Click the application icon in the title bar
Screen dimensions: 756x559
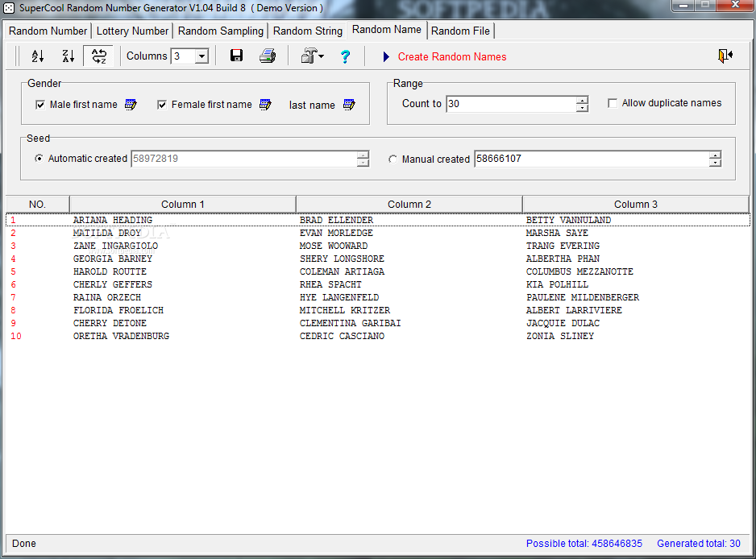(9, 8)
